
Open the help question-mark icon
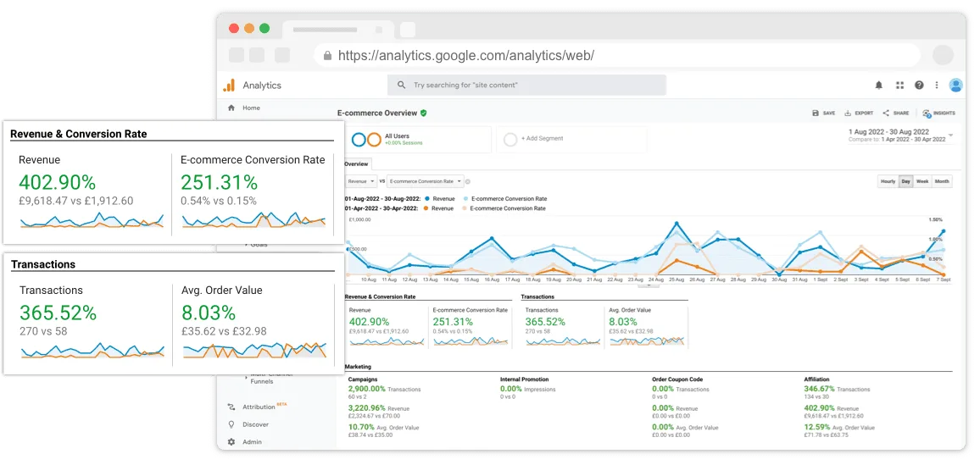click(x=919, y=85)
